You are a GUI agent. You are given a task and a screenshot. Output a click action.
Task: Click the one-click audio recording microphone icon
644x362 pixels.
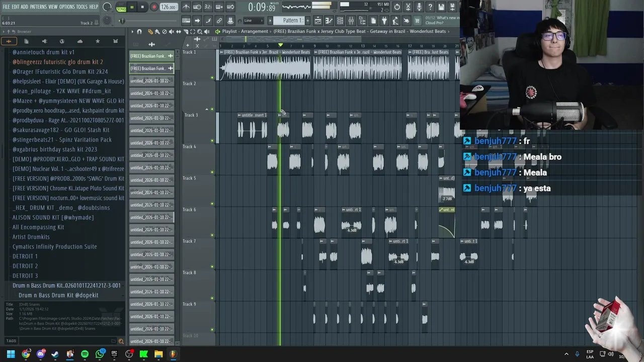(419, 7)
